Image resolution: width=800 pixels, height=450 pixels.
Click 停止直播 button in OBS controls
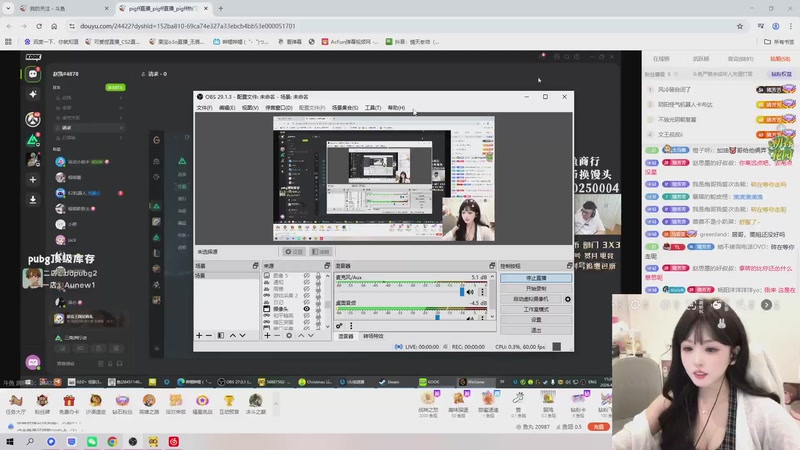(x=536, y=278)
